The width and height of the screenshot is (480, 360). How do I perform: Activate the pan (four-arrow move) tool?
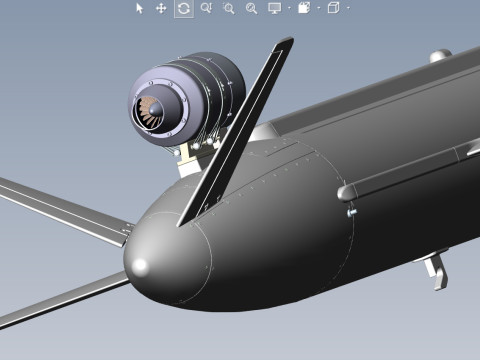click(161, 8)
